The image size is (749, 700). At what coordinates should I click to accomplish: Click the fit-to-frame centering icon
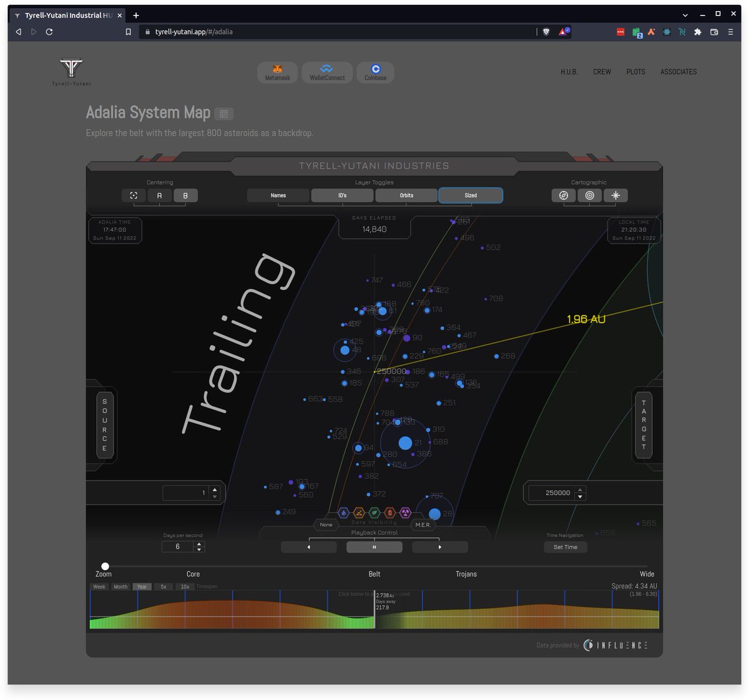[x=134, y=195]
